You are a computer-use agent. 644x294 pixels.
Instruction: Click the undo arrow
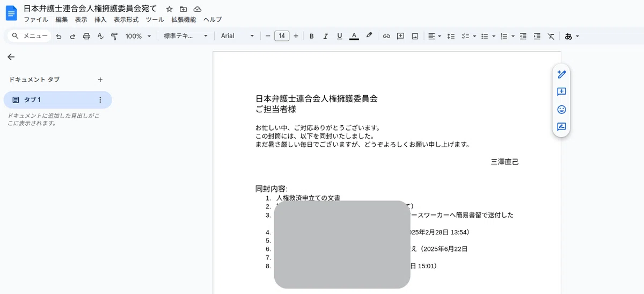58,36
